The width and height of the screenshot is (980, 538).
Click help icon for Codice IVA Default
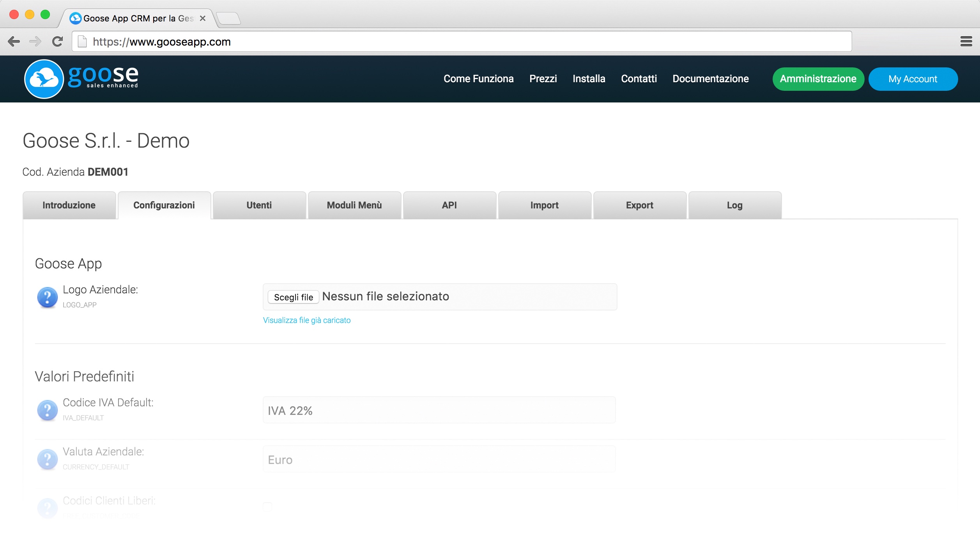click(47, 410)
